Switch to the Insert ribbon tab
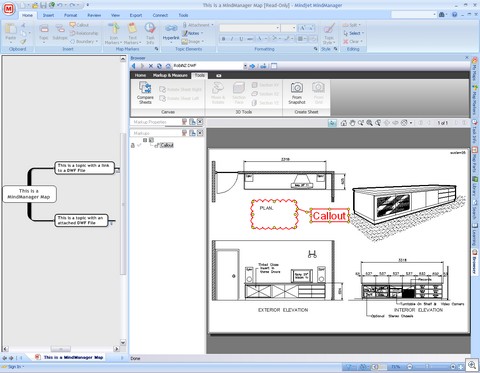 (48, 15)
